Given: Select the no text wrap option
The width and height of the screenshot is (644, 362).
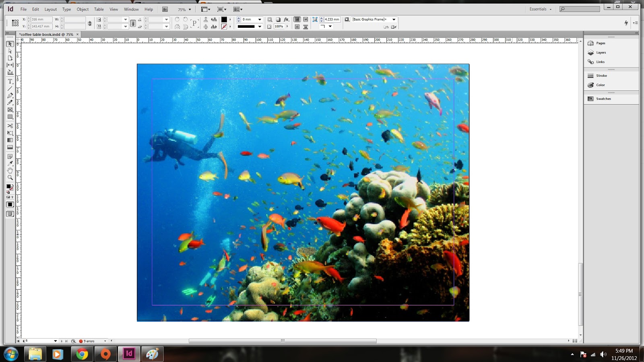Looking at the screenshot, I should [x=297, y=19].
